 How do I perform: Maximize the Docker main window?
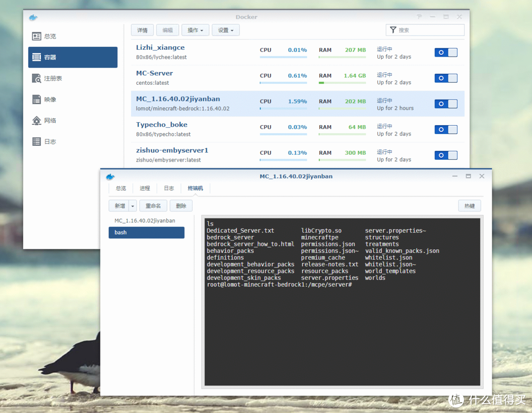pos(446,17)
